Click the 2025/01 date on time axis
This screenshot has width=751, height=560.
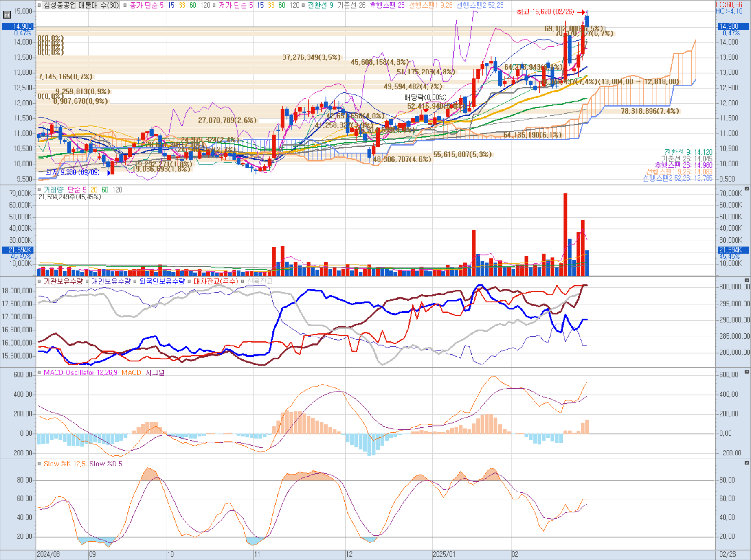tap(444, 555)
